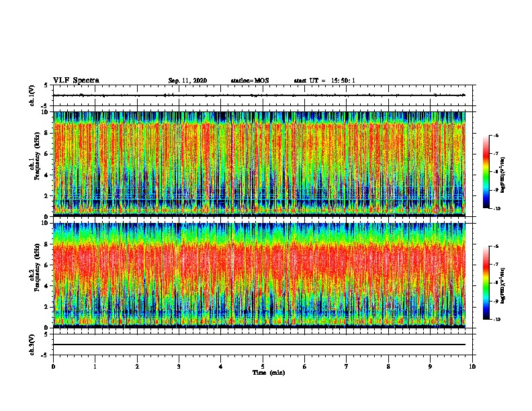Click the log(PSD) label beside ch.2 colorbar
Screen dimensions: 532x411
coord(502,285)
